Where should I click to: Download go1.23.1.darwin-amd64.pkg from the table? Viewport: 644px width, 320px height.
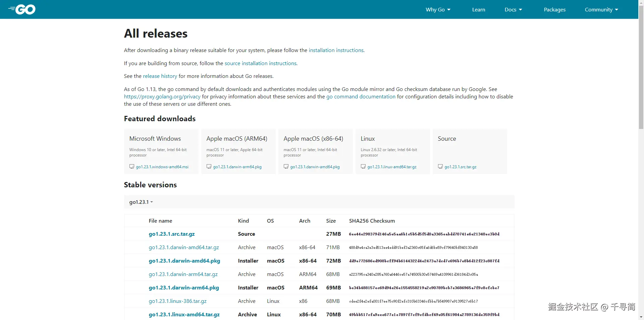point(184,261)
